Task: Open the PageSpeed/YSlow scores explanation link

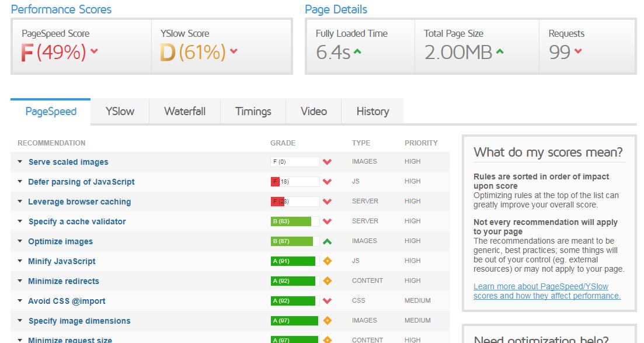Action: [548, 291]
